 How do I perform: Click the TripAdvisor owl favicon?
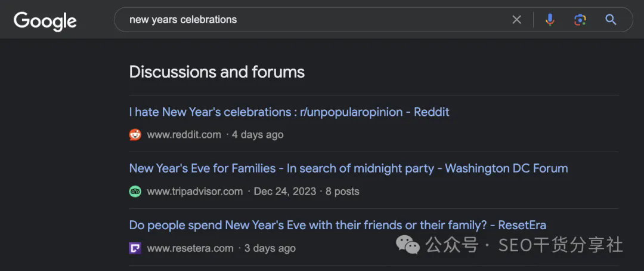[135, 191]
